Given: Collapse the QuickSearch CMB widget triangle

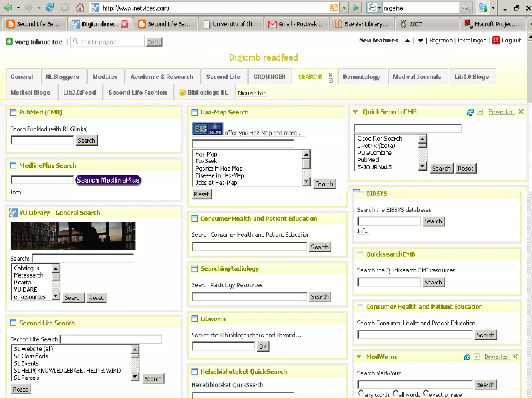Looking at the screenshot, I should tap(356, 112).
